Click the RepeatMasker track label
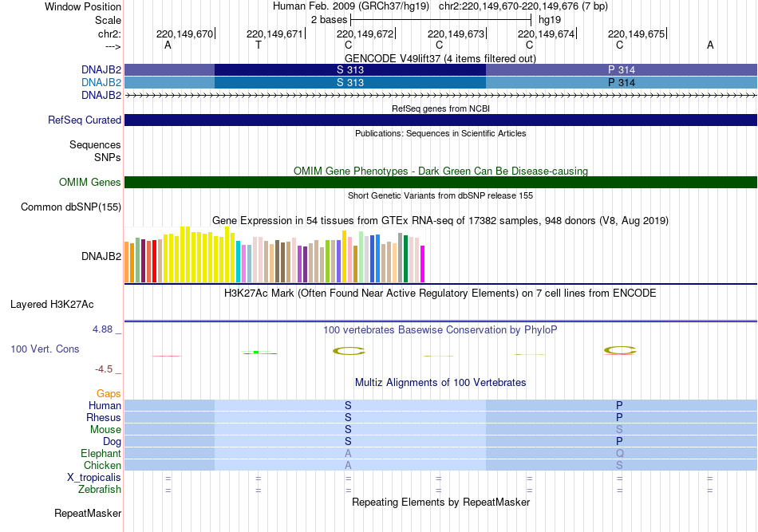This screenshot has height=532, width=758. click(88, 513)
